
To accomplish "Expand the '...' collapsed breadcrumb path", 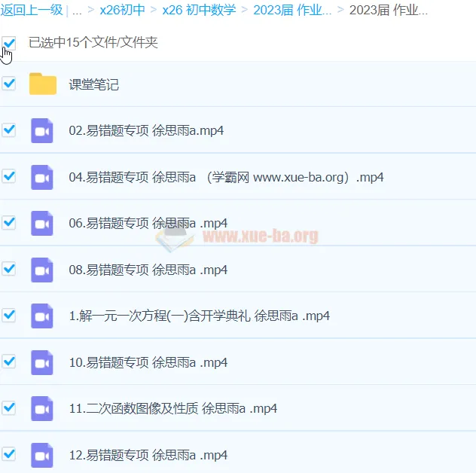I will (77, 11).
